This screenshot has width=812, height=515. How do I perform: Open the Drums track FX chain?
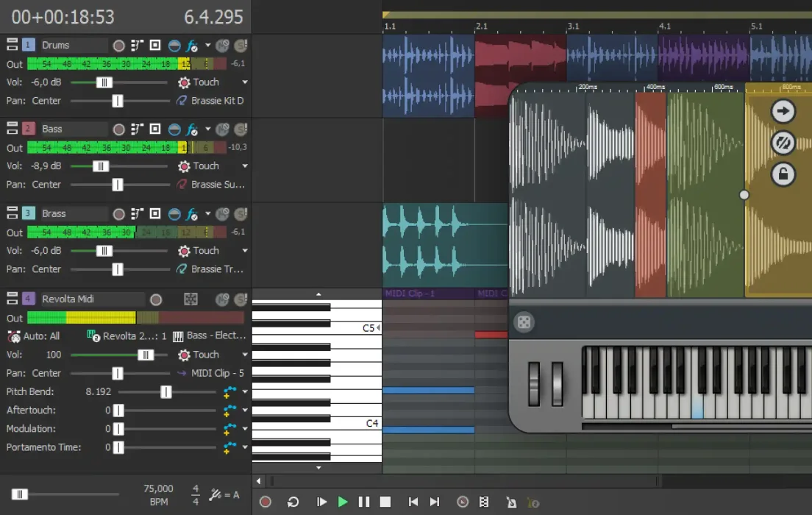(x=192, y=46)
